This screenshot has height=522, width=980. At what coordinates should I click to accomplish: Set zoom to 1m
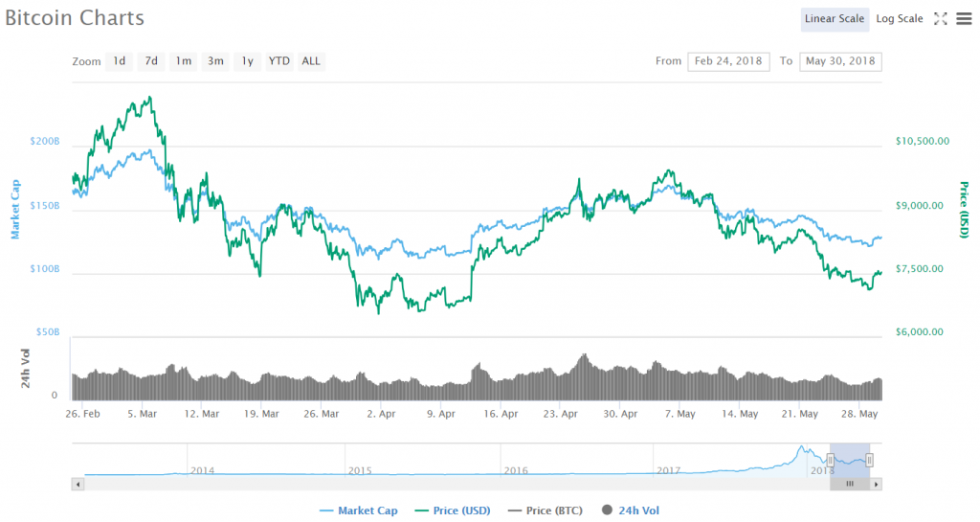(183, 61)
